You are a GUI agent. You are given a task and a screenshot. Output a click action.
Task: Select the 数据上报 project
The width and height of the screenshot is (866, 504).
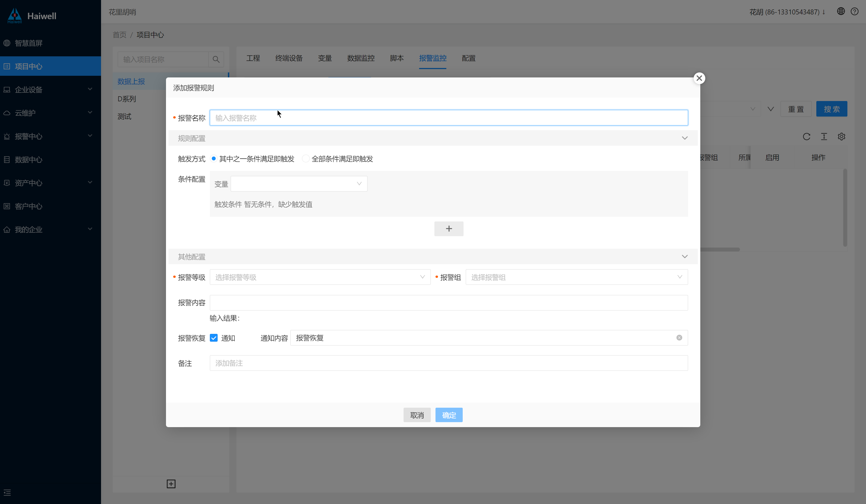click(x=131, y=81)
